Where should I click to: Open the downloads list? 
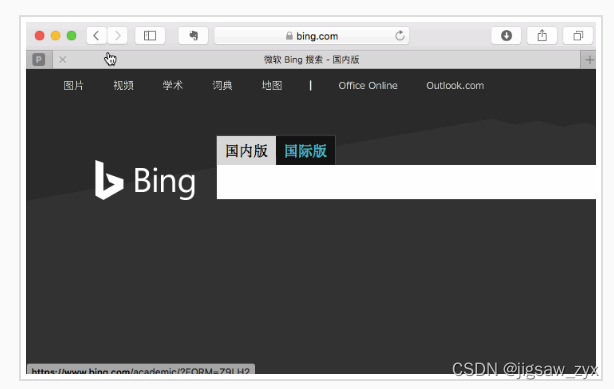tap(506, 36)
